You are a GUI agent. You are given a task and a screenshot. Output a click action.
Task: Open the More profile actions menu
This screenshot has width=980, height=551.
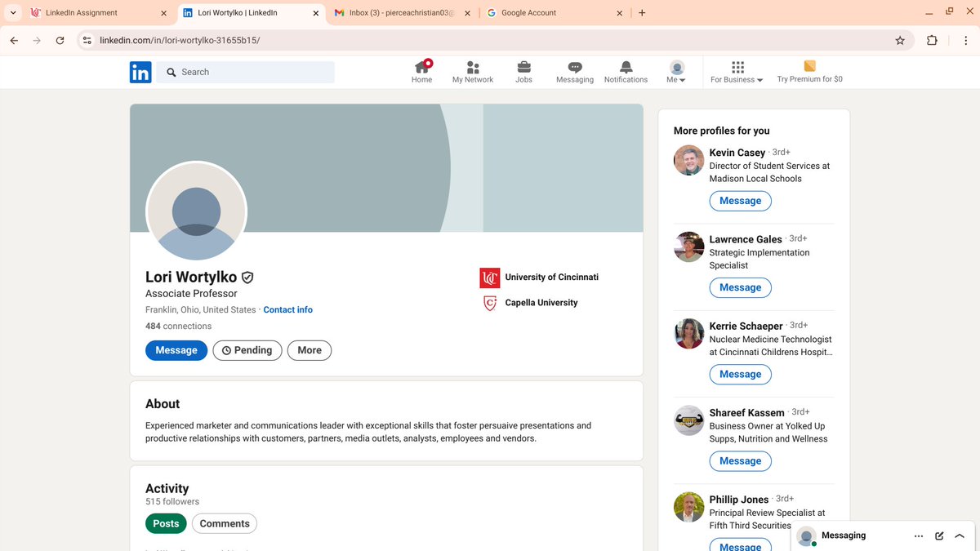310,350
